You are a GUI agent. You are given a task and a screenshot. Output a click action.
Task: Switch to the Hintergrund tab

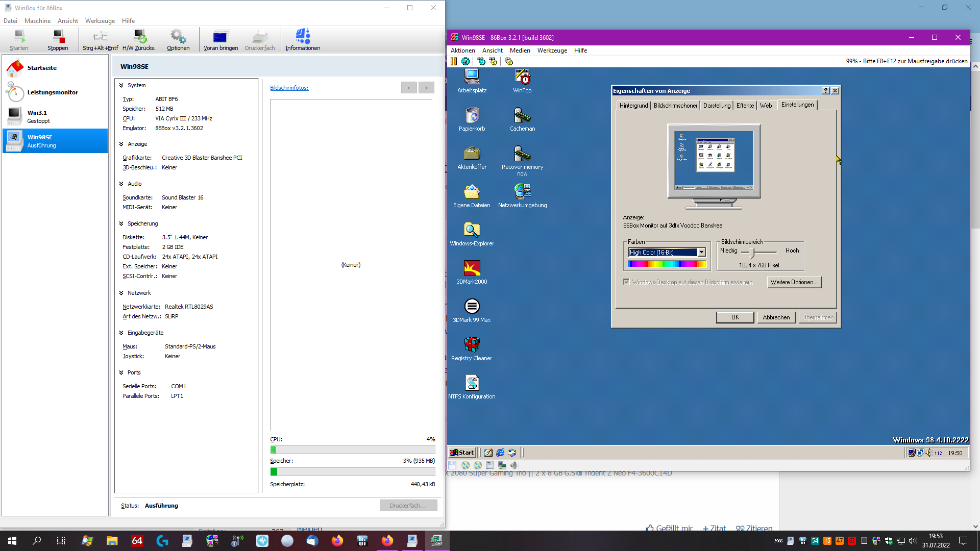tap(633, 106)
